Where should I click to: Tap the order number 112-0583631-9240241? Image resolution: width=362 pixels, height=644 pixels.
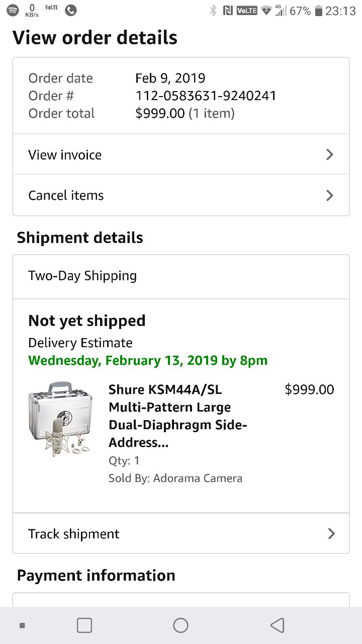pos(206,96)
